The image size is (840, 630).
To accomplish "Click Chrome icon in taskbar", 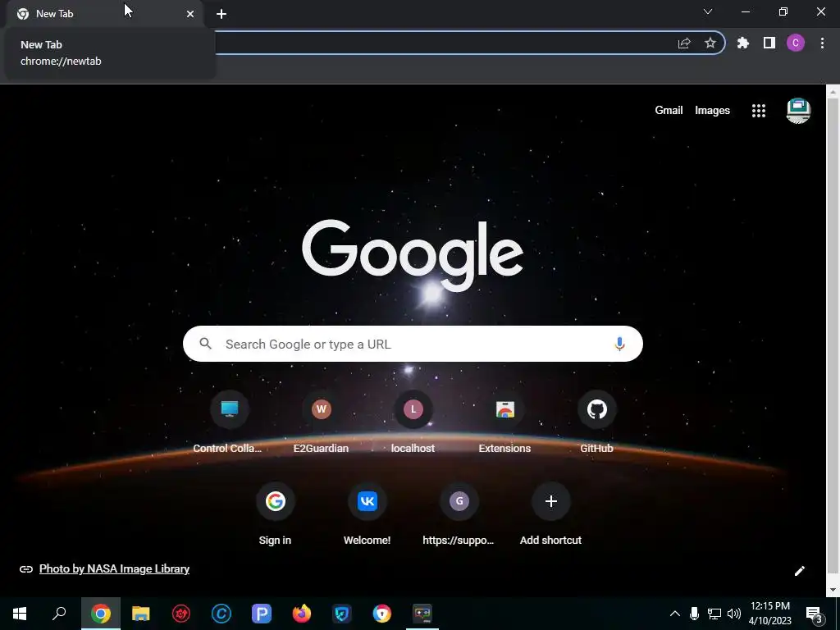I will 101,614.
